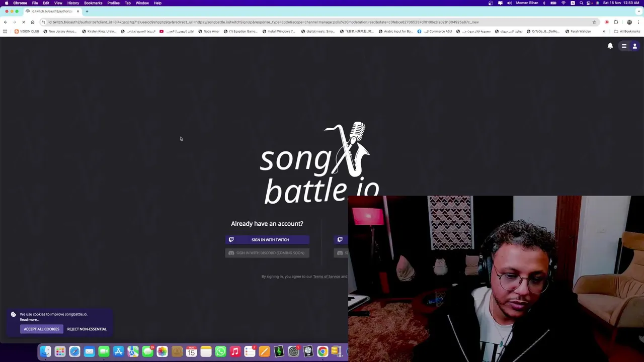644x362 pixels.
Task: Expand hidden bookmarks with the chevron
Action: (x=604, y=31)
